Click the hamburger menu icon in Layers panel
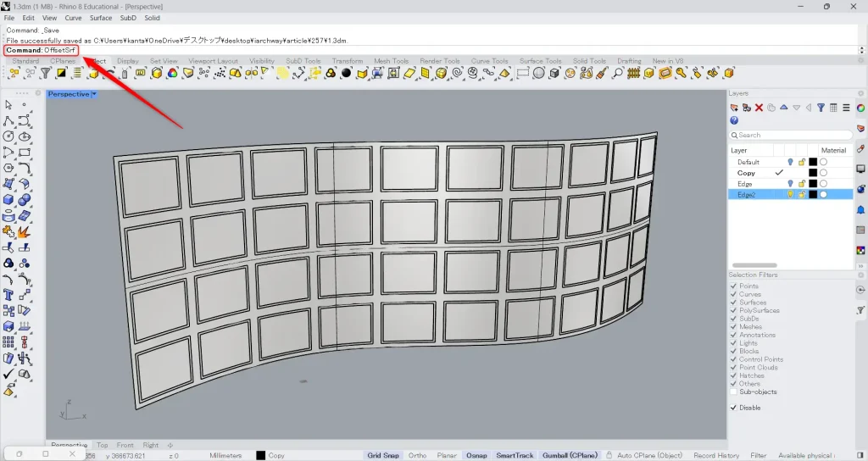Image resolution: width=868 pixels, height=461 pixels. 846,108
